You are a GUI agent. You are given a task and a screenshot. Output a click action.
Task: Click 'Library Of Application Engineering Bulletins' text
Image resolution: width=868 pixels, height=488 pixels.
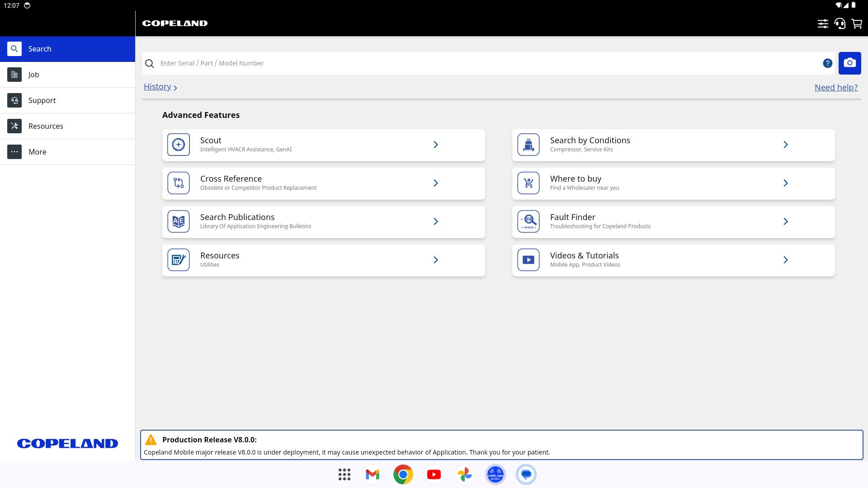pos(256,226)
